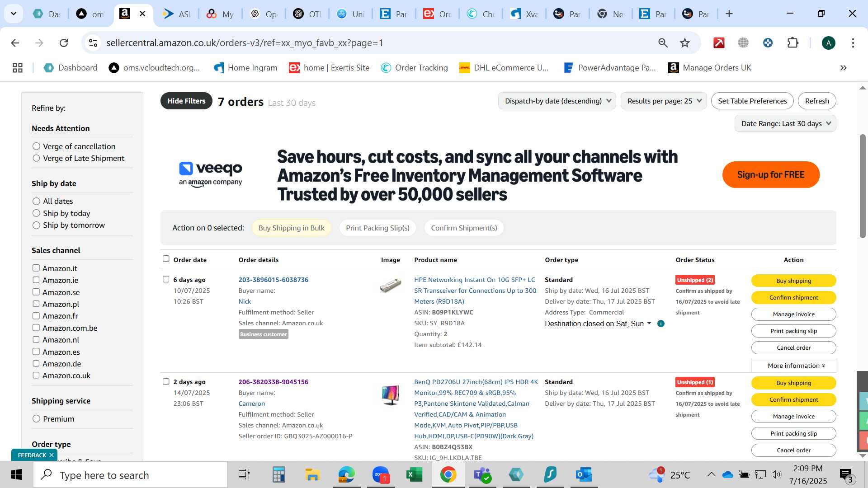Open the apps grid in bookmarks bar
868x488 pixels.
click(18, 68)
